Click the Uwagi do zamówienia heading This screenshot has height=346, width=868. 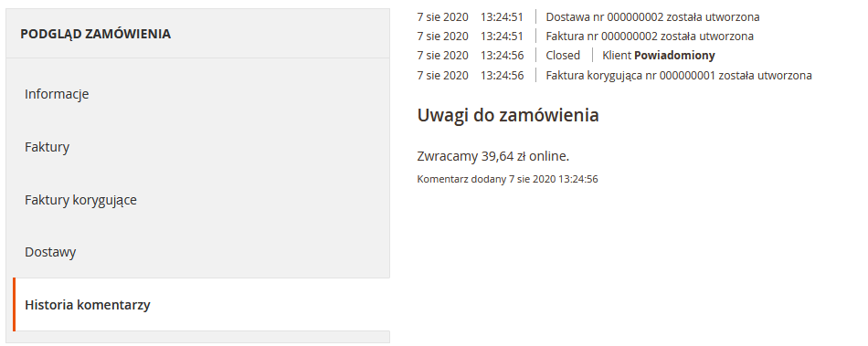[508, 116]
